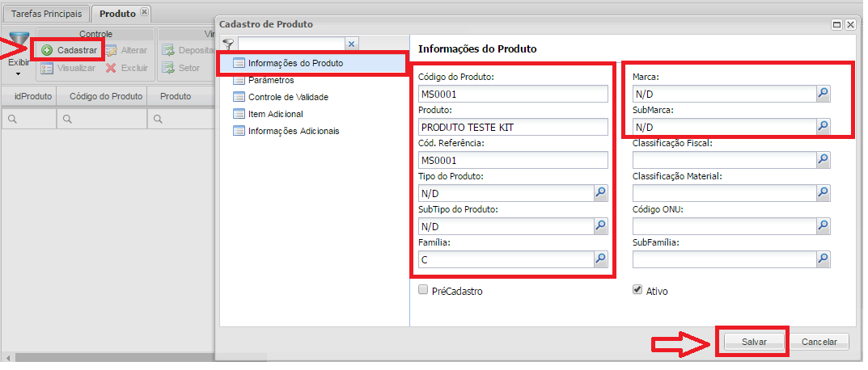The width and height of the screenshot is (868, 370).
Task: Open the SubTipo do Produto lookup
Action: coord(600,226)
